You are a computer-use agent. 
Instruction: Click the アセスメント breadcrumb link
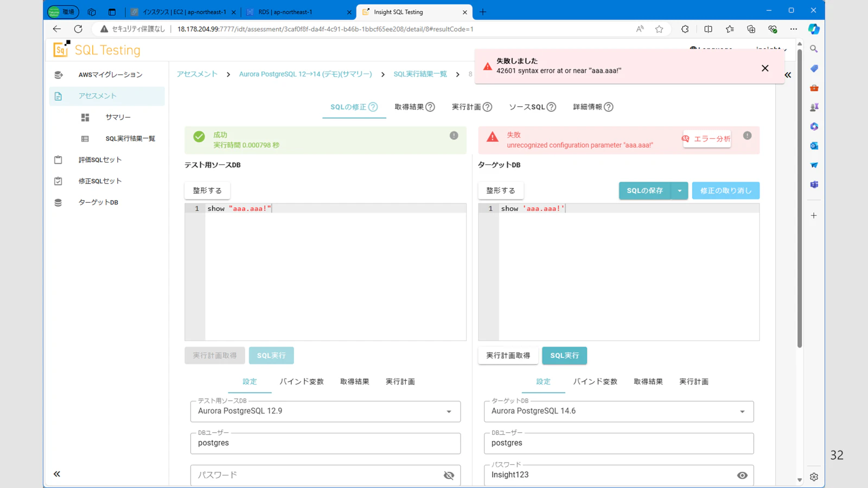[197, 74]
